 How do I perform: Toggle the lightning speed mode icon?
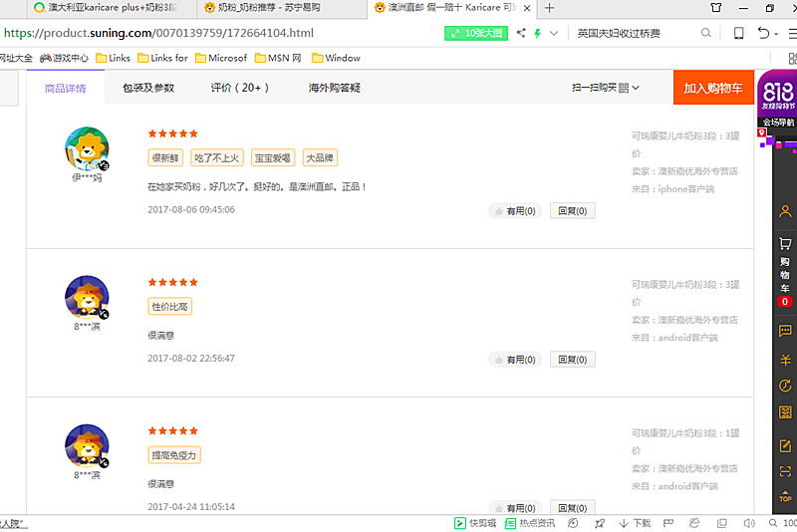(538, 33)
